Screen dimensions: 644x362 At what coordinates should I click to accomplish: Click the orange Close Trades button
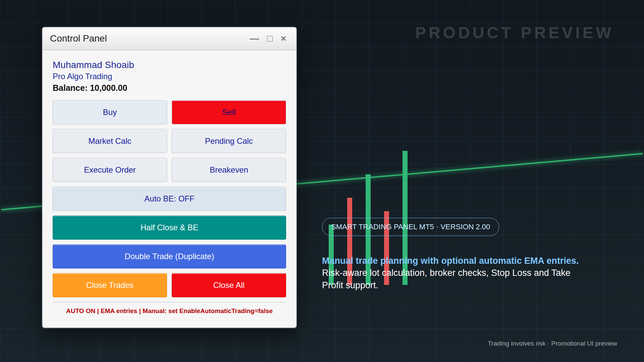point(110,285)
